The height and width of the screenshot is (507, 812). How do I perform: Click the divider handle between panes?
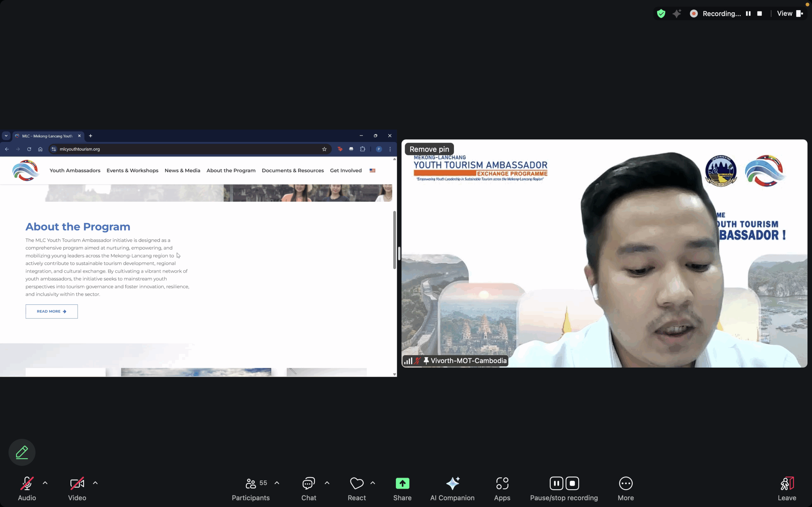(399, 253)
